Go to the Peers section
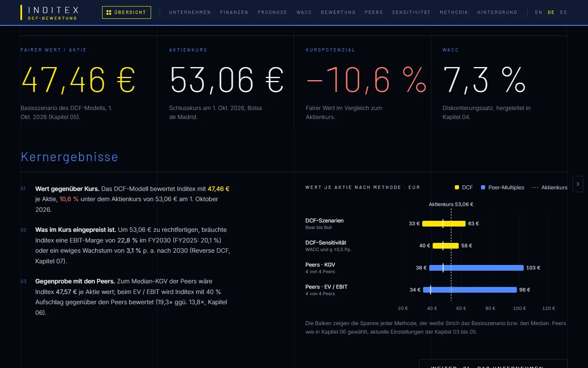 click(374, 12)
